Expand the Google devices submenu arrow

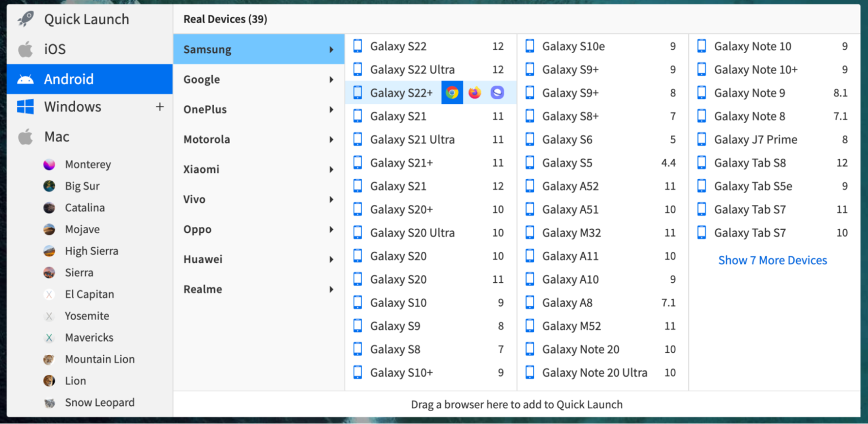click(330, 80)
